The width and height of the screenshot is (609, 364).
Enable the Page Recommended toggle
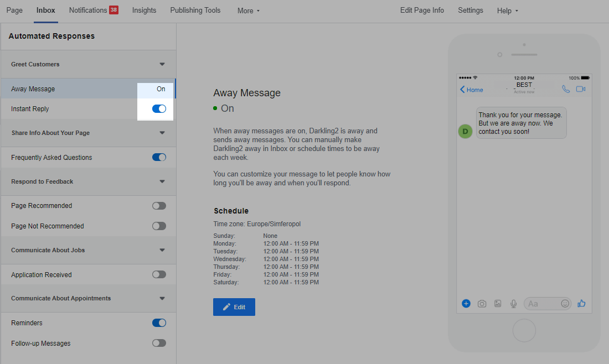pyautogui.click(x=159, y=206)
